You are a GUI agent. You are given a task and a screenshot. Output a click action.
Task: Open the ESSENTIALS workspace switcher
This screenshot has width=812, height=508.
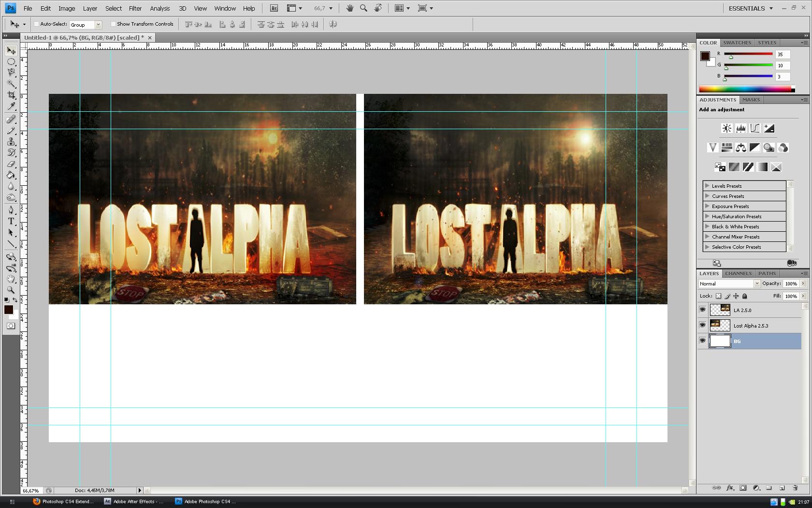click(x=751, y=8)
